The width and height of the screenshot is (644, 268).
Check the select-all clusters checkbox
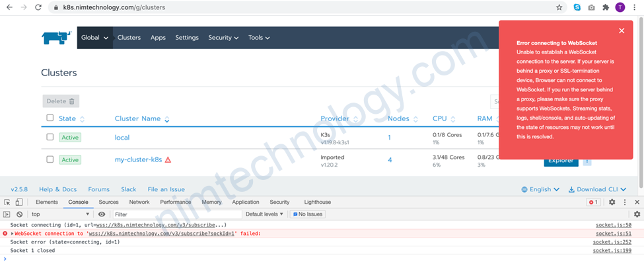[x=50, y=118]
